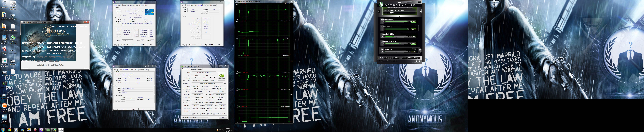
Task: Open Afterburner information i icon
Action: tap(421, 11)
